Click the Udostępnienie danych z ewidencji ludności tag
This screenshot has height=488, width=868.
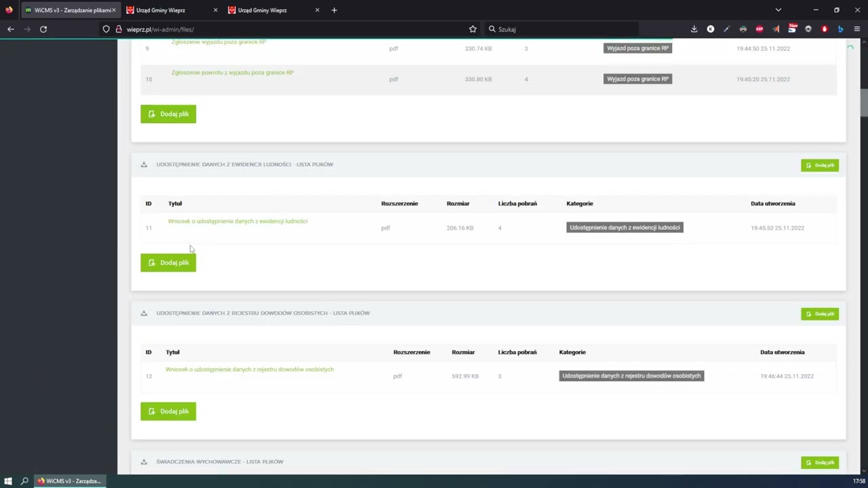[x=625, y=228]
